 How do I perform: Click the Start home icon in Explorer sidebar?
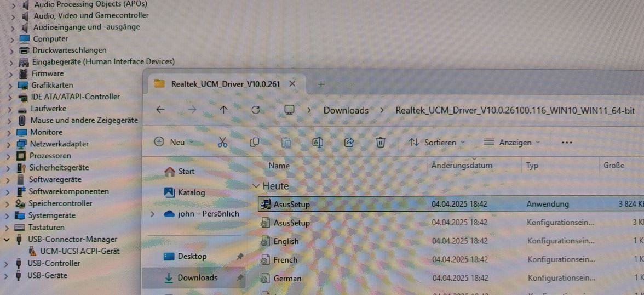(x=170, y=171)
